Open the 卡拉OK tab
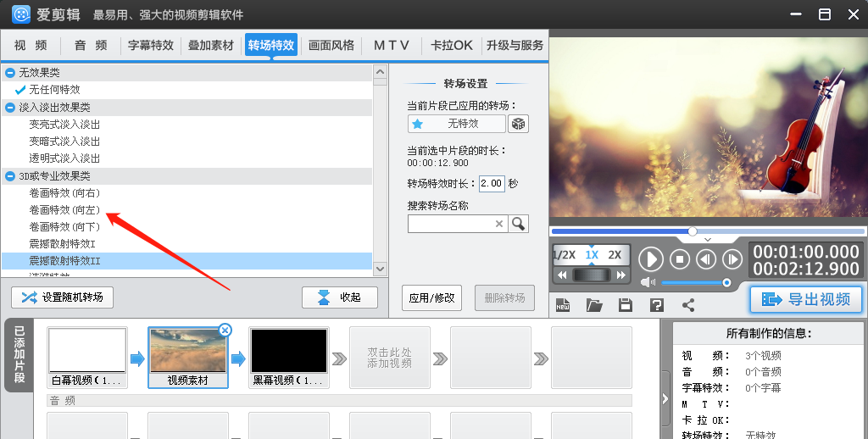This screenshot has width=868, height=439. pos(452,46)
